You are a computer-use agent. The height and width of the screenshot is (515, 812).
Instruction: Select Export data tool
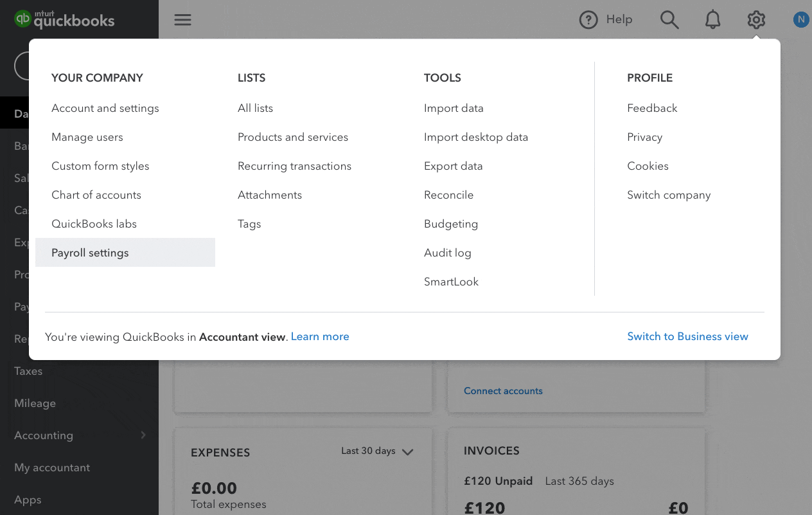[x=454, y=166]
